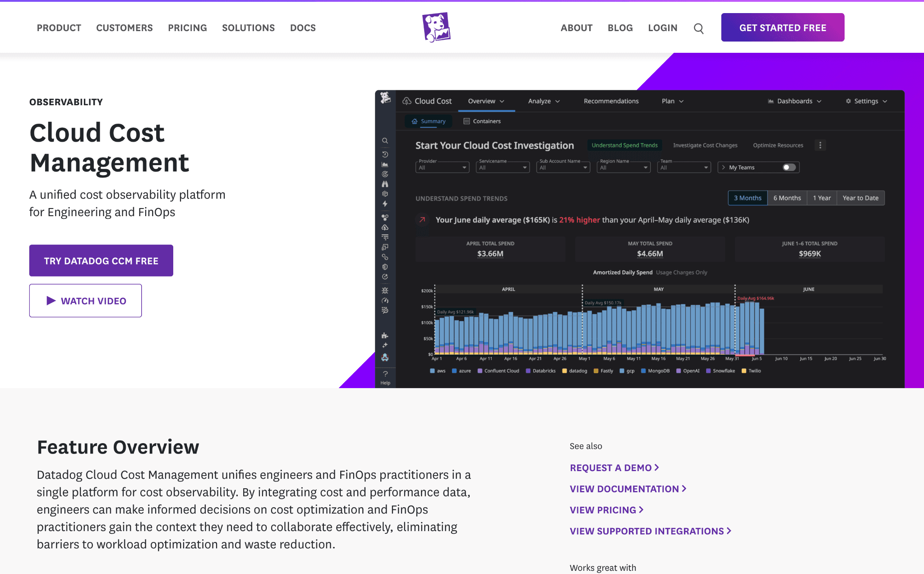Viewport: 924px width, 574px height.
Task: Switch to Usage Charges Only view
Action: click(681, 273)
